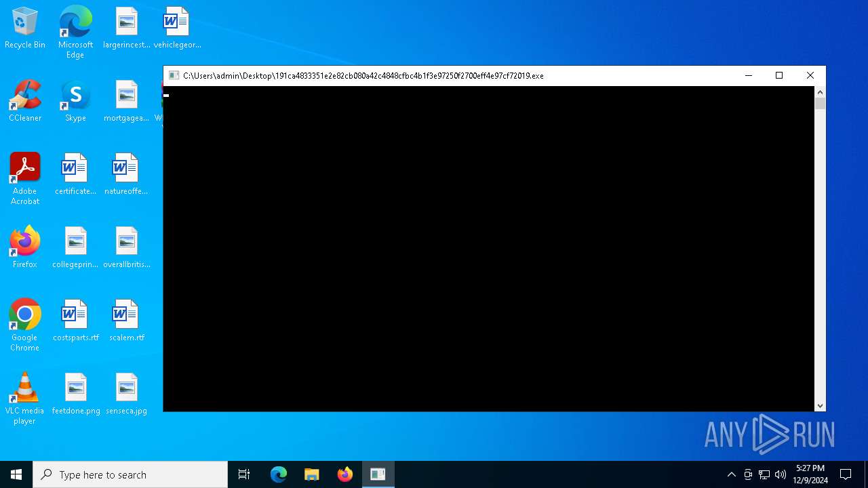868x488 pixels.
Task: Open the notification center icon
Action: (x=846, y=474)
